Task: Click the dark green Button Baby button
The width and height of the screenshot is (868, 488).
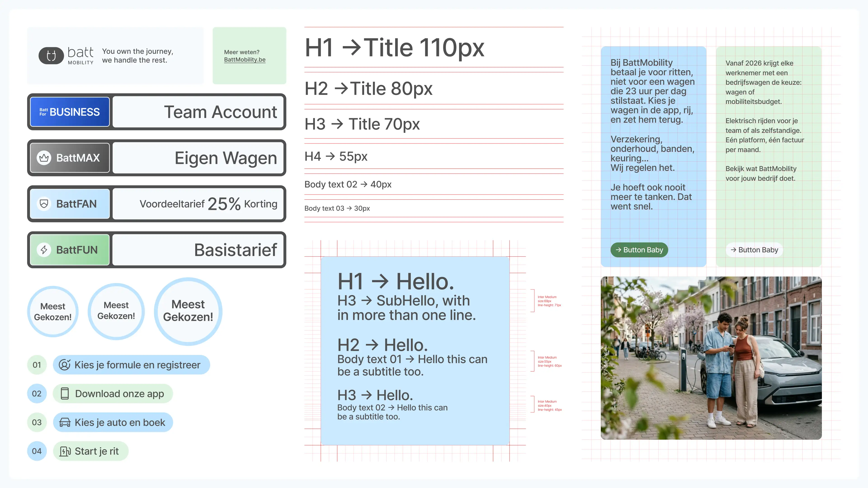Action: (639, 250)
